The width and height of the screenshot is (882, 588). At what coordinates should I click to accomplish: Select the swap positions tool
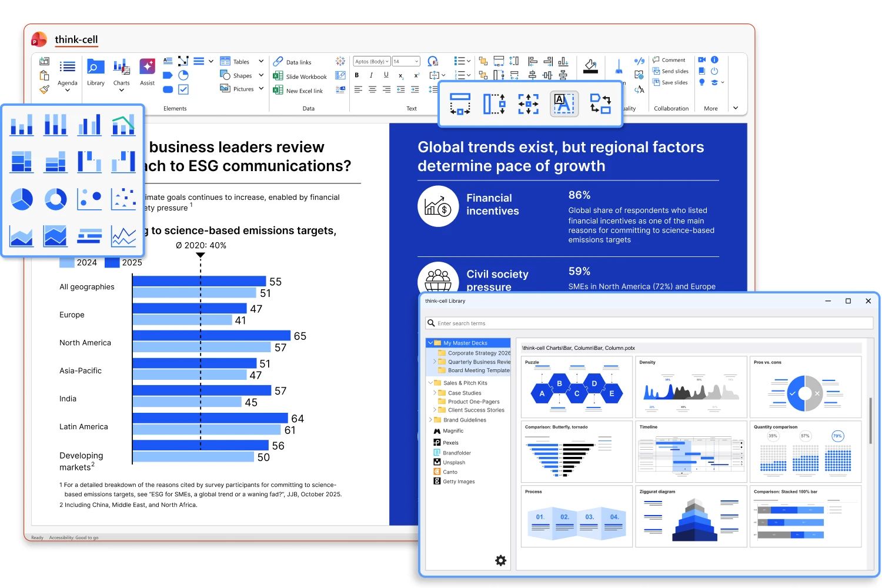600,103
